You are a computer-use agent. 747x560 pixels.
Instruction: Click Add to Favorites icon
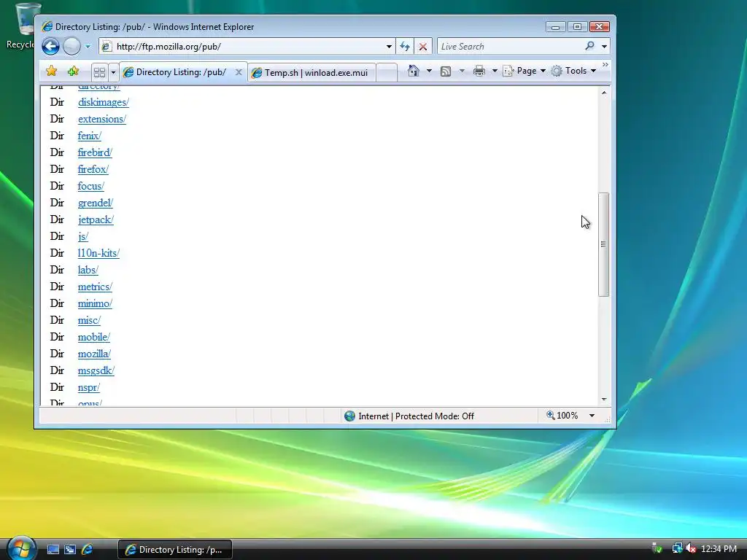tap(73, 71)
